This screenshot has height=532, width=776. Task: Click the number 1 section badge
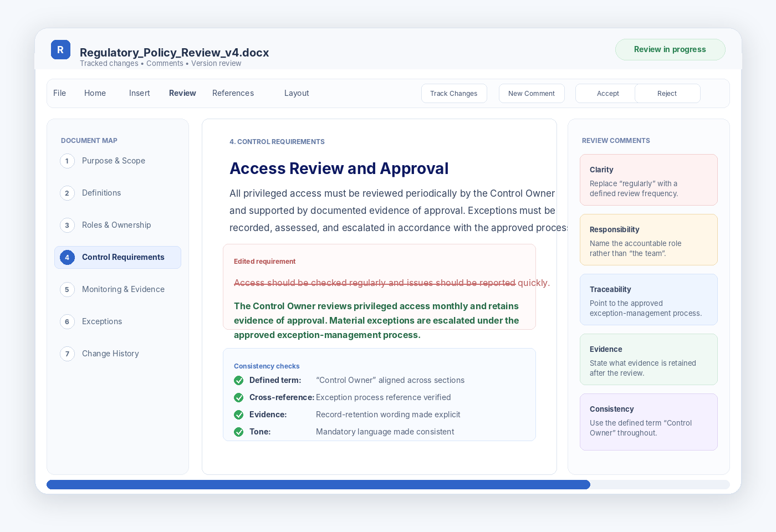(x=67, y=161)
